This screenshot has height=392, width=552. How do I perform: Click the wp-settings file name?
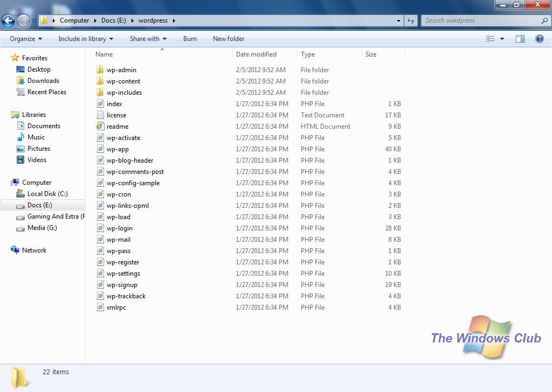coord(123,274)
